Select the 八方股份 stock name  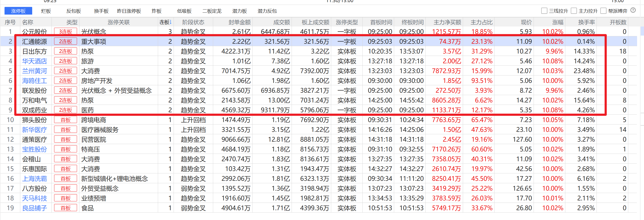35,188
